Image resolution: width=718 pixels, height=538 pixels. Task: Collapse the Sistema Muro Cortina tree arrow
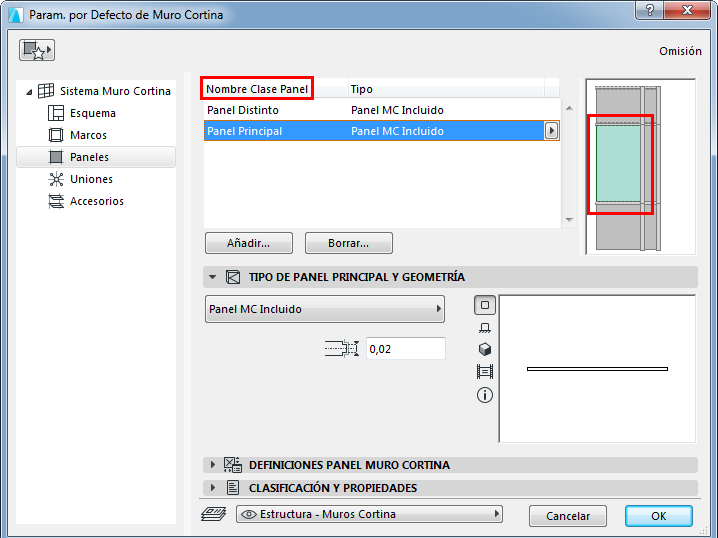29,92
